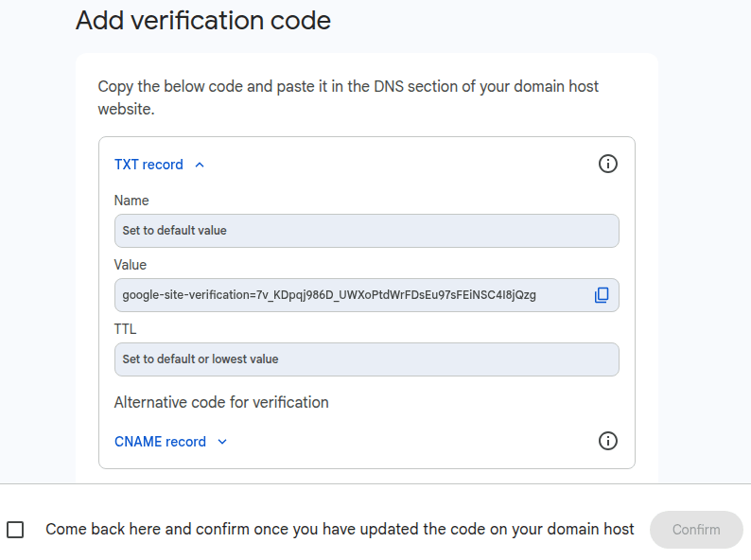Image resolution: width=751 pixels, height=560 pixels.
Task: Click the Name field set to default value
Action: 366,230
